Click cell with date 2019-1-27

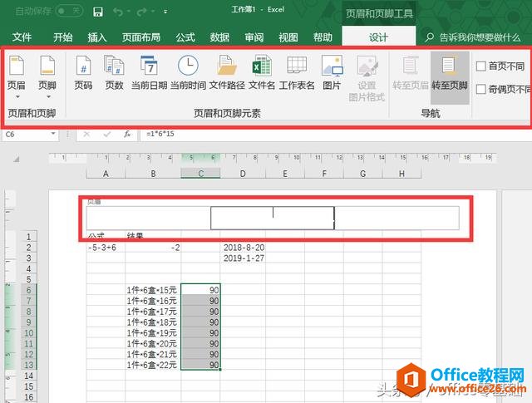pyautogui.click(x=243, y=258)
